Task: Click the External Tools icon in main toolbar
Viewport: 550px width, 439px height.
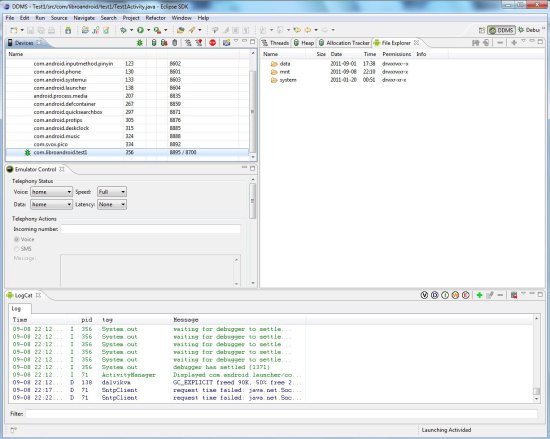Action: tap(157, 30)
